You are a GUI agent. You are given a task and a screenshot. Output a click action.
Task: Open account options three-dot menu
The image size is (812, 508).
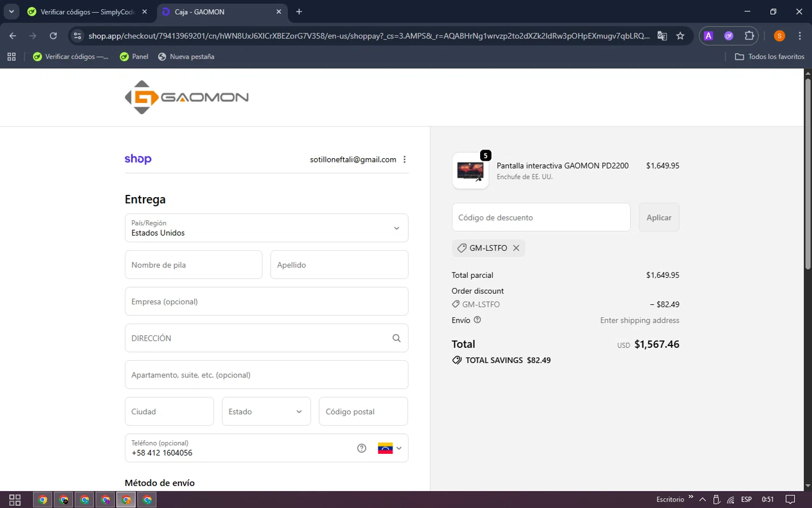click(x=404, y=159)
